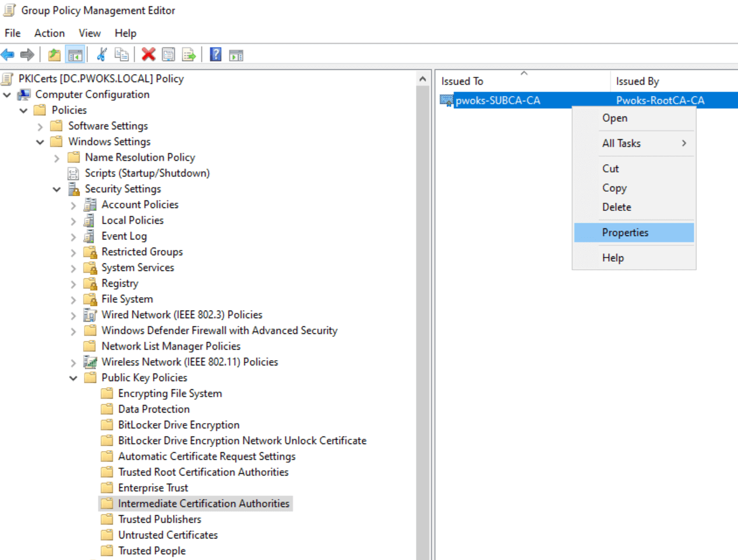This screenshot has width=738, height=560.
Task: Select Trusted Root Certification Authorities folder
Action: click(x=203, y=472)
